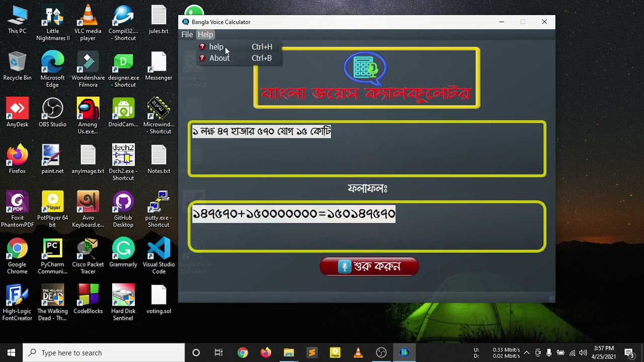Open the File menu
The width and height of the screenshot is (644, 362).
click(x=187, y=35)
